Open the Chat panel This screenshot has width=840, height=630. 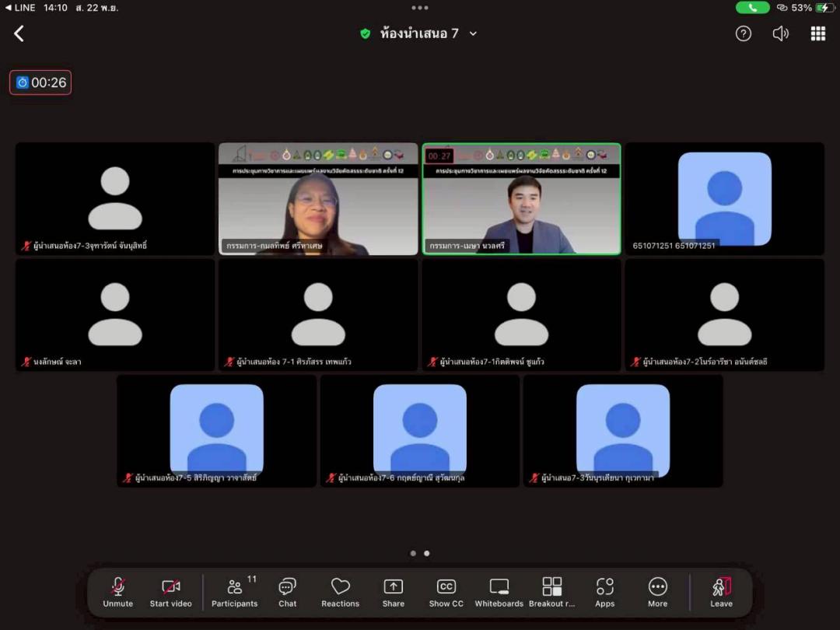coord(288,592)
